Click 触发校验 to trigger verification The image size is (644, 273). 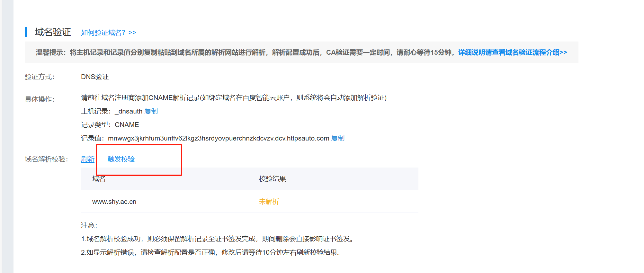pos(121,159)
